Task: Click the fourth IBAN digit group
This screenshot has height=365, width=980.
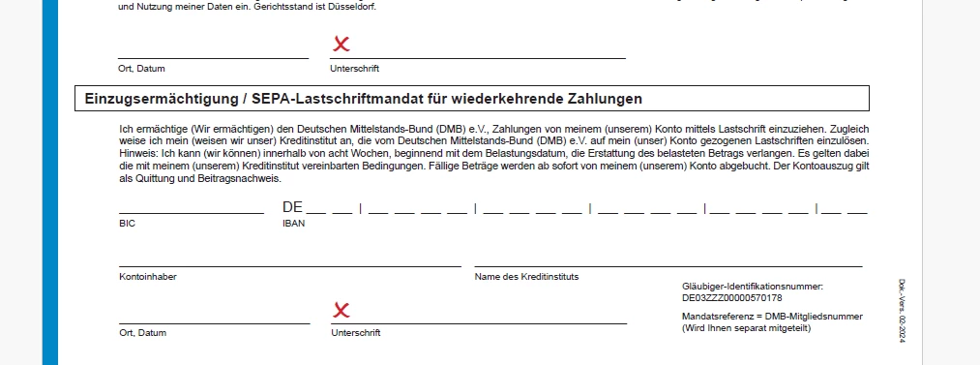Action: (x=647, y=212)
